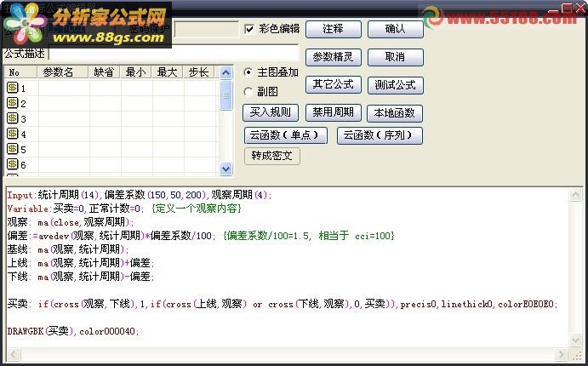Click the 最大 column header
Screen dimensions: 588x366
pos(168,72)
